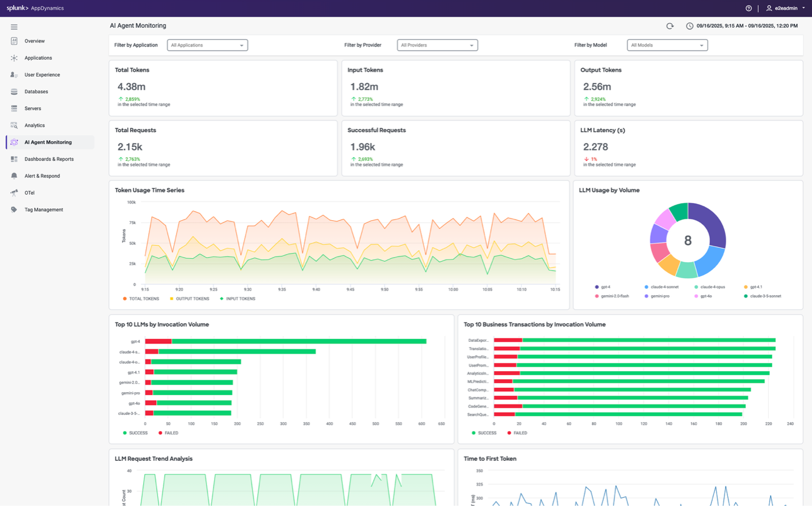This screenshot has height=508, width=812.
Task: Select Analytics in the left navigation
Action: pos(35,125)
